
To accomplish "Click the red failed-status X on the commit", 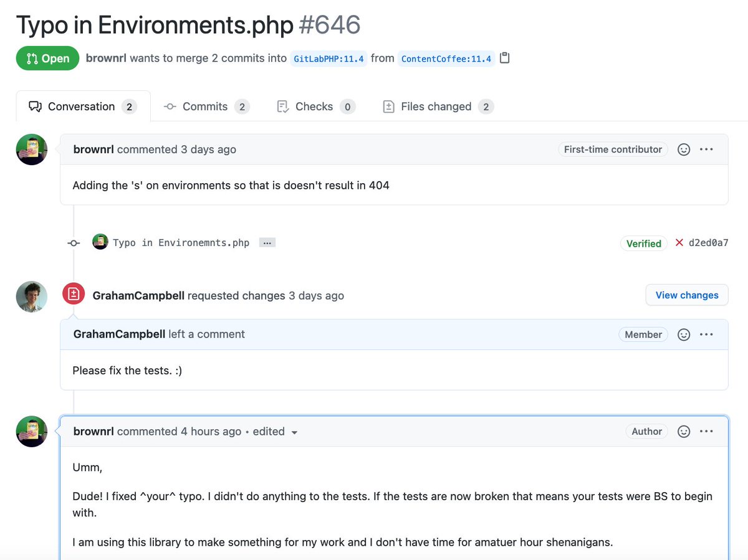I will tap(679, 243).
